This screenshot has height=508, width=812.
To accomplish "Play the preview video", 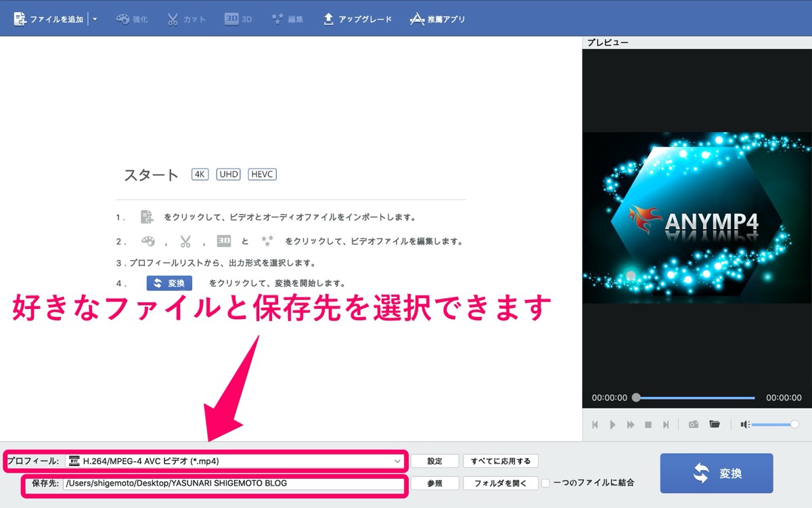I will [x=612, y=425].
